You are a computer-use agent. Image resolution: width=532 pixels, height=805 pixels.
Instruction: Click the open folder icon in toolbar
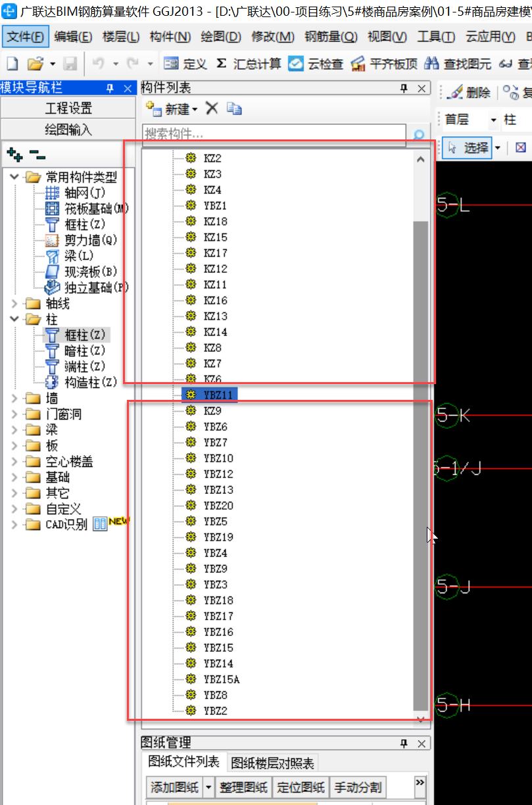point(35,64)
